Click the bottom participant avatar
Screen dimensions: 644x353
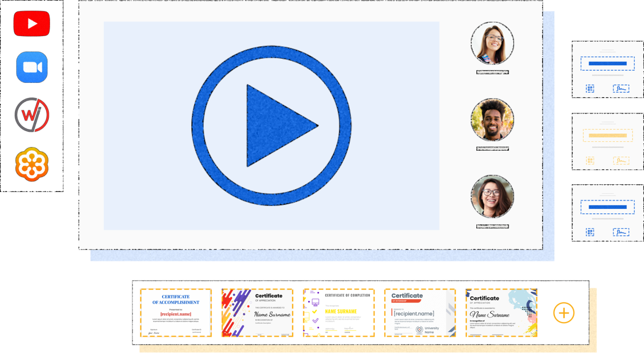click(x=492, y=197)
